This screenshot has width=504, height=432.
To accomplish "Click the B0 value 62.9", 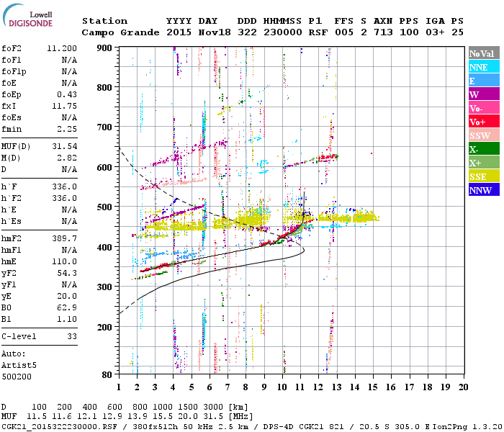I will (67, 307).
